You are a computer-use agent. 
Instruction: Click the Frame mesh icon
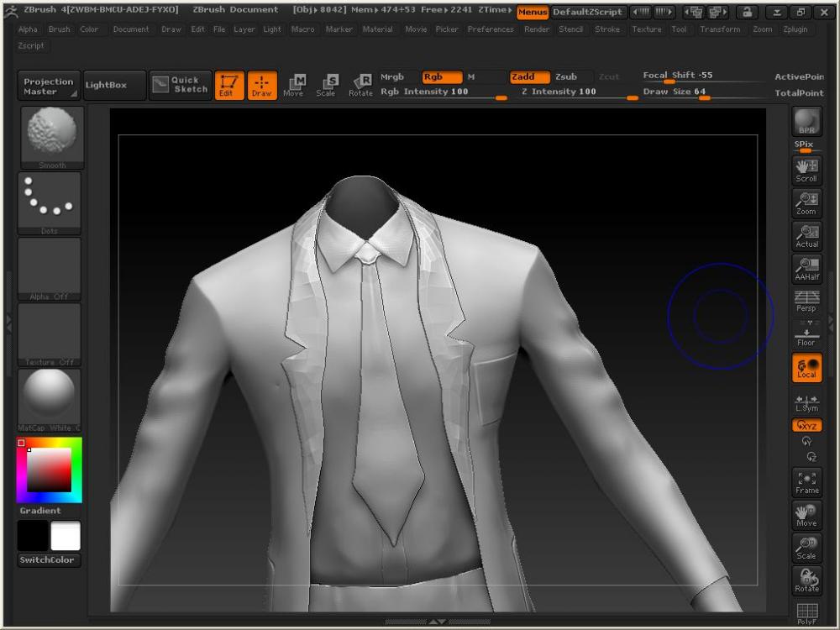(x=806, y=482)
